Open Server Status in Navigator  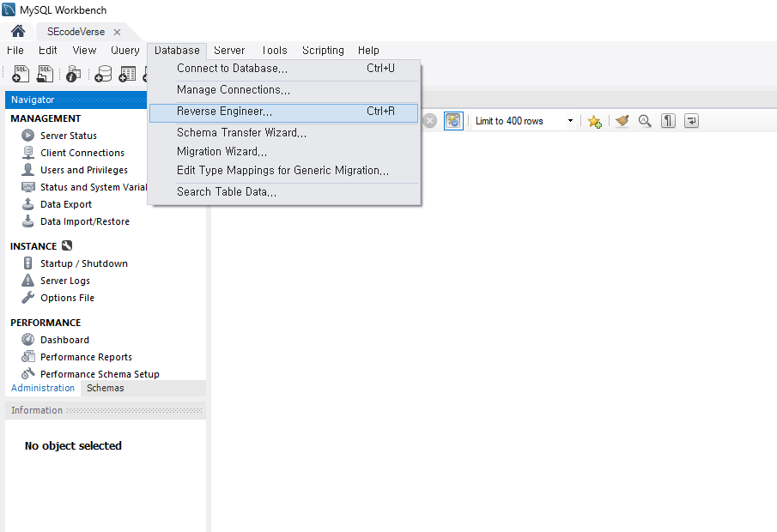pyautogui.click(x=69, y=136)
